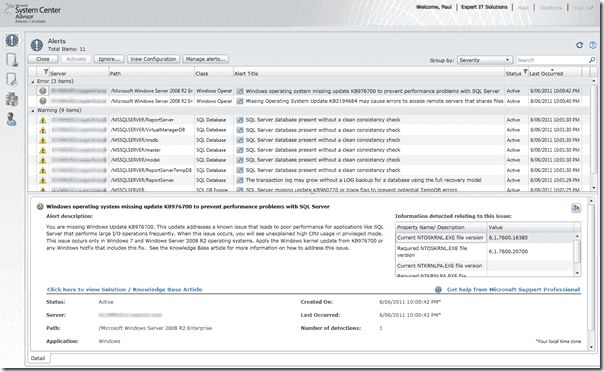This screenshot has width=604, height=372.
Task: Switch to the Detail tab
Action: 38,358
